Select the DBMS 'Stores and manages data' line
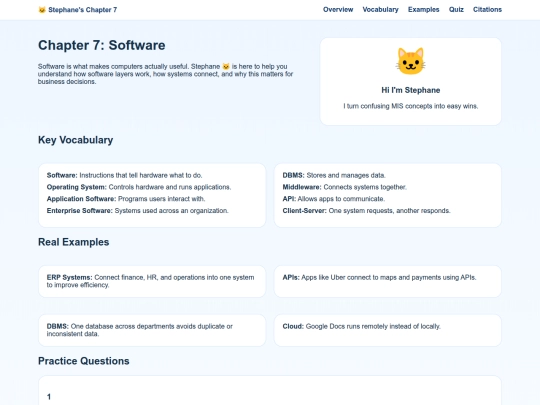 coord(334,175)
